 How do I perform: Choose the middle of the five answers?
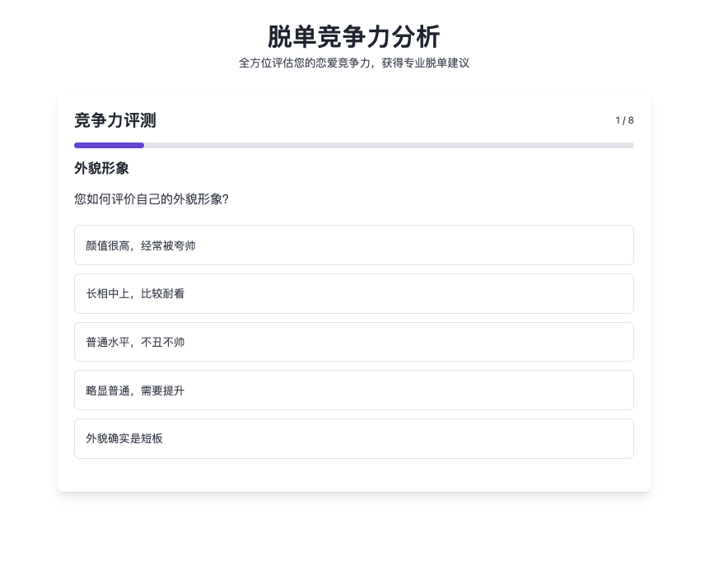pyautogui.click(x=353, y=342)
